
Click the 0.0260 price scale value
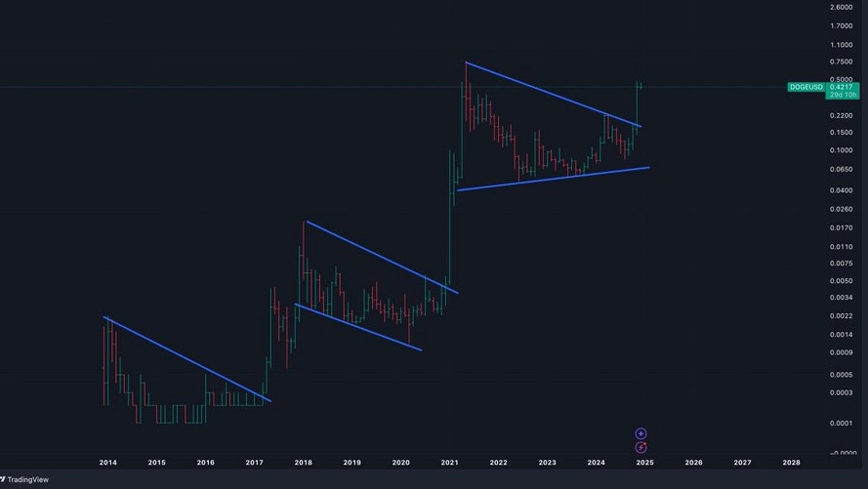pyautogui.click(x=842, y=209)
